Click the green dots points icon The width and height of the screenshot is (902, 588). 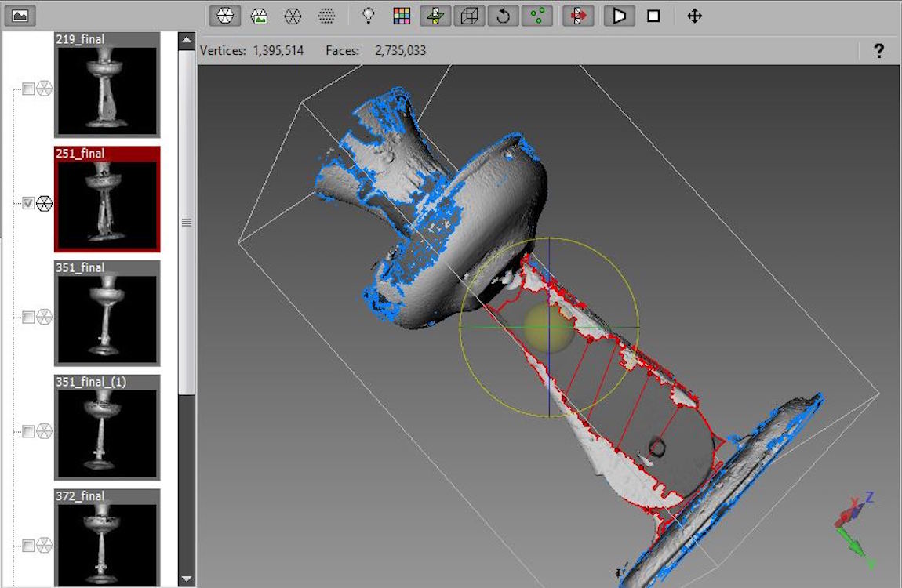(x=536, y=16)
